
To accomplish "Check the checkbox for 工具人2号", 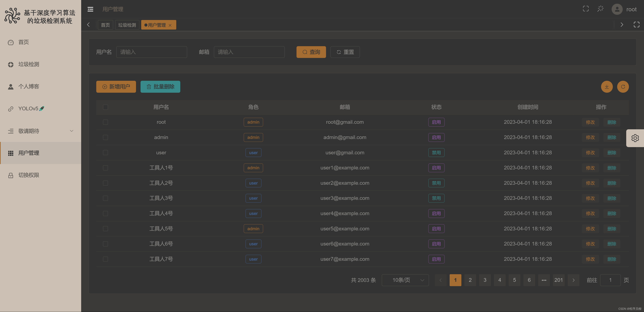I will [105, 183].
